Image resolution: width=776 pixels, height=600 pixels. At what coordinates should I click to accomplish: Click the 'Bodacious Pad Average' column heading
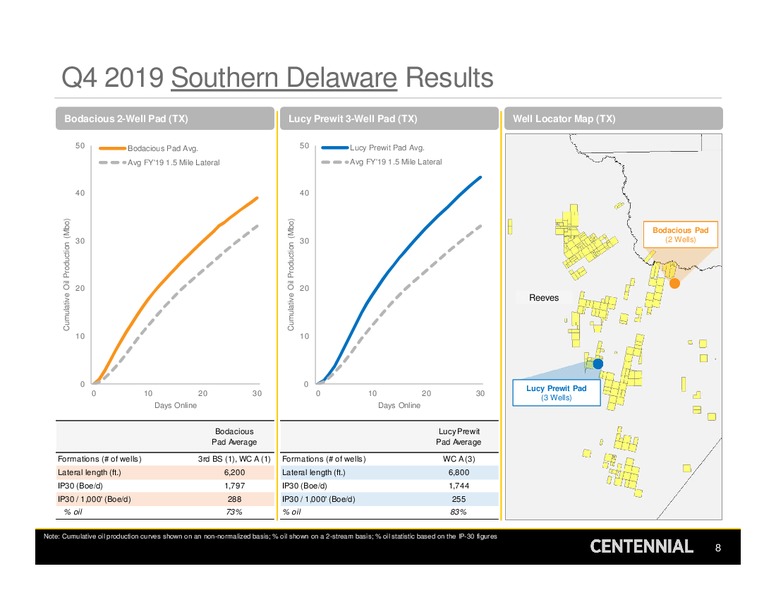point(234,437)
